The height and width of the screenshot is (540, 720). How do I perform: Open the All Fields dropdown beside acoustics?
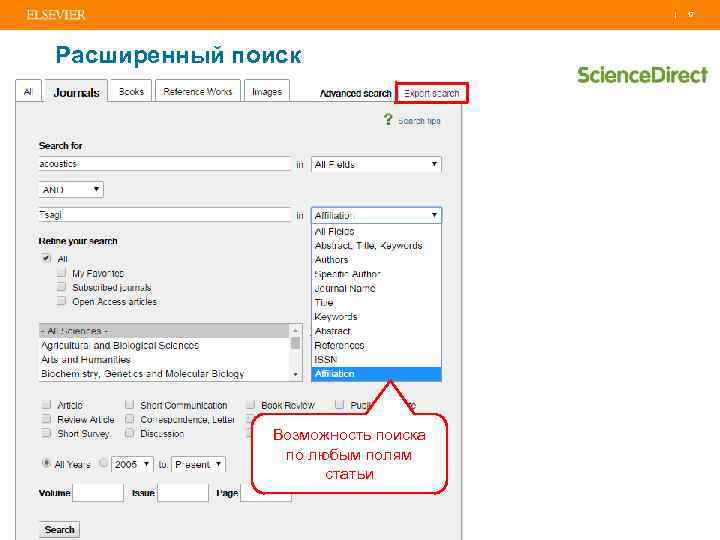[x=376, y=164]
